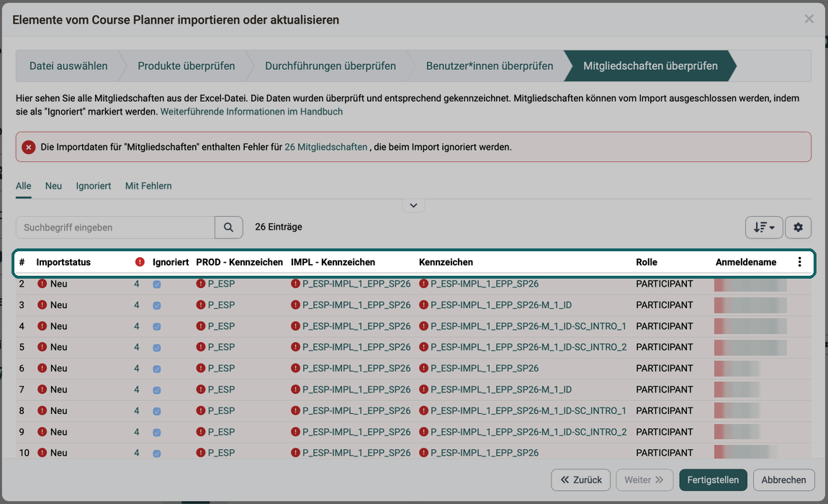Screen dimensions: 828x504
Task: Sort by IMPL - Kennzeichen column header
Action: coord(333,262)
